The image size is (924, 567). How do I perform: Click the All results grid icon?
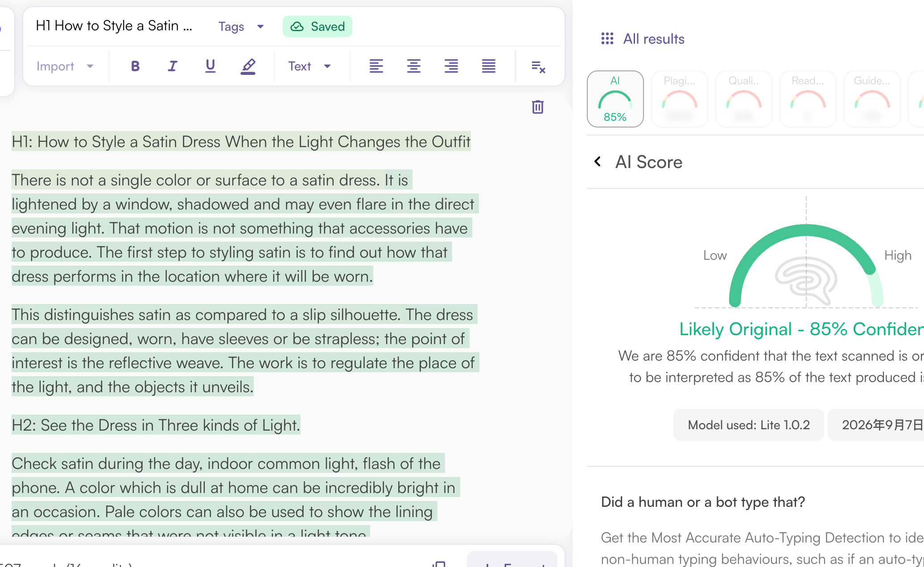coord(607,39)
